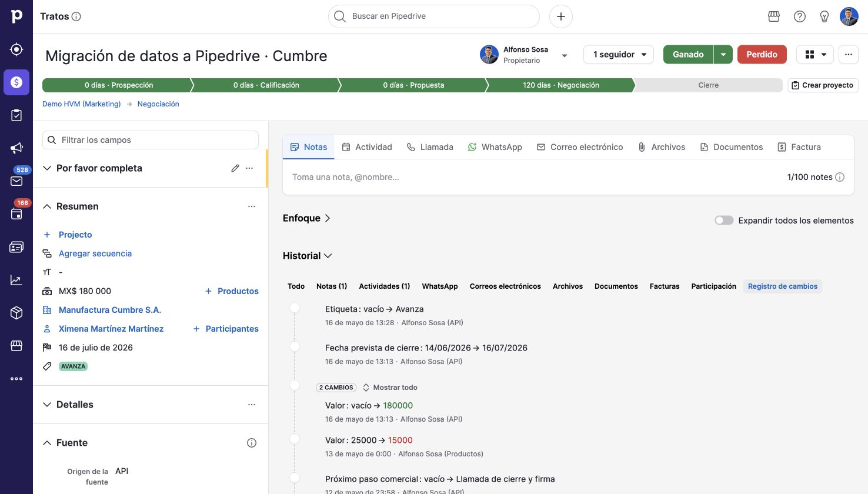The height and width of the screenshot is (494, 868).
Task: Collapse the Resumen section
Action: tap(47, 206)
